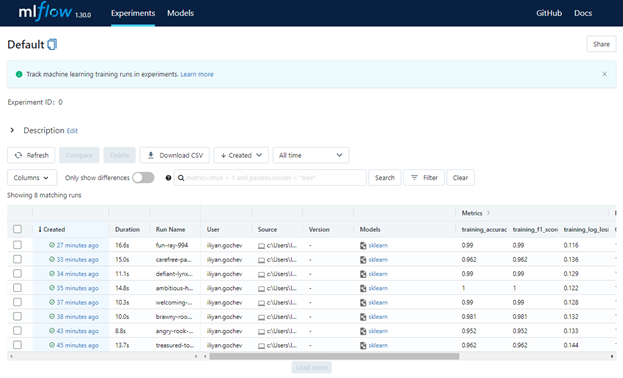Click green status check for 45 minutes ago run
Screen dimensions: 623x378
(52, 345)
